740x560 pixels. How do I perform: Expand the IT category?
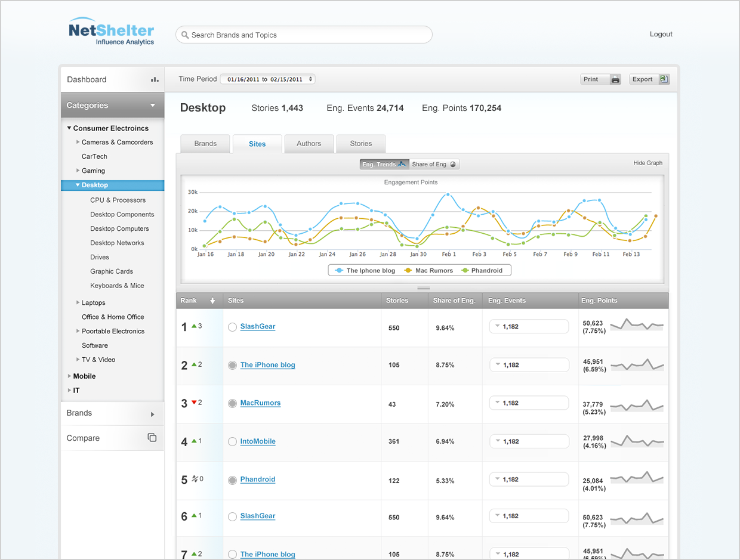[x=69, y=391]
